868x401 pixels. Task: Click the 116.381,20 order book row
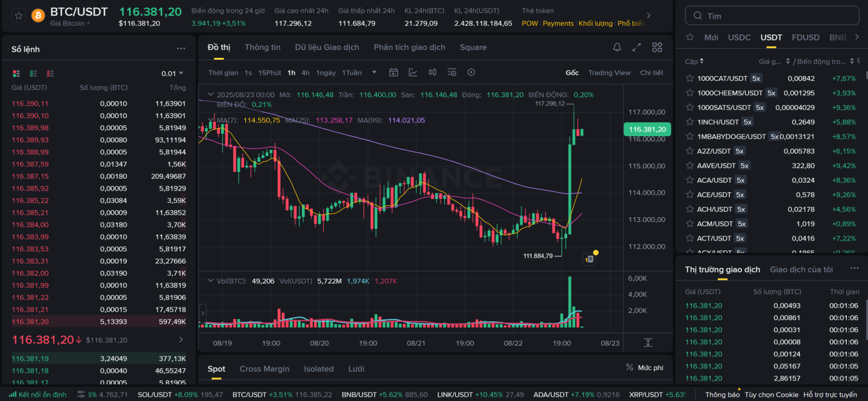tap(99, 321)
